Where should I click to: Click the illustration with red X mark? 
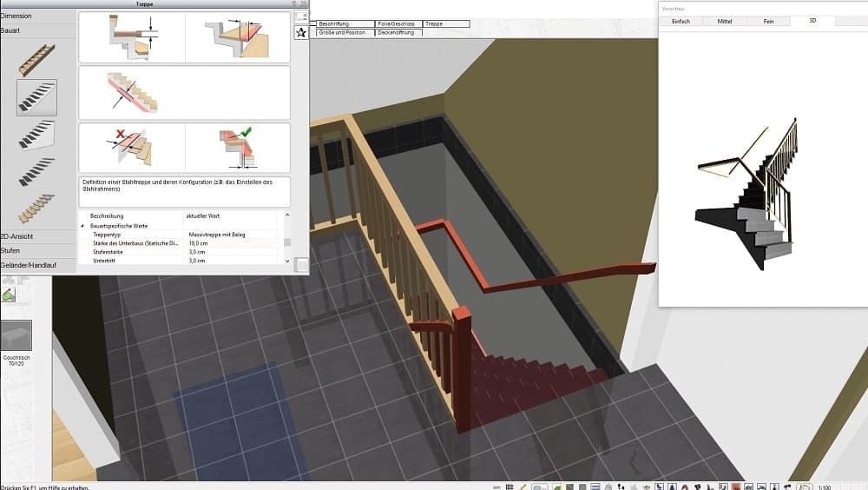pyautogui.click(x=132, y=148)
